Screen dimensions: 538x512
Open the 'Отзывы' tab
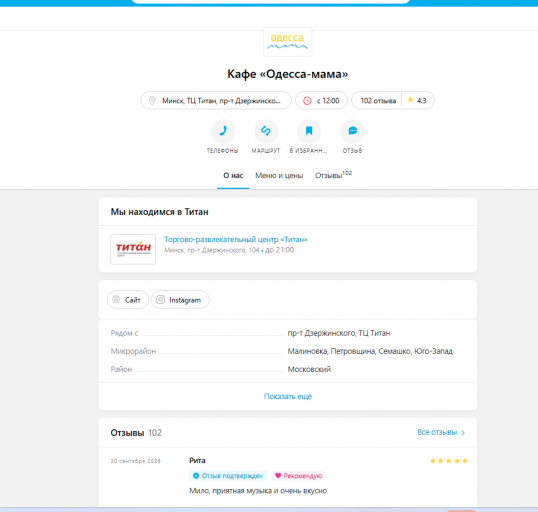pos(333,175)
